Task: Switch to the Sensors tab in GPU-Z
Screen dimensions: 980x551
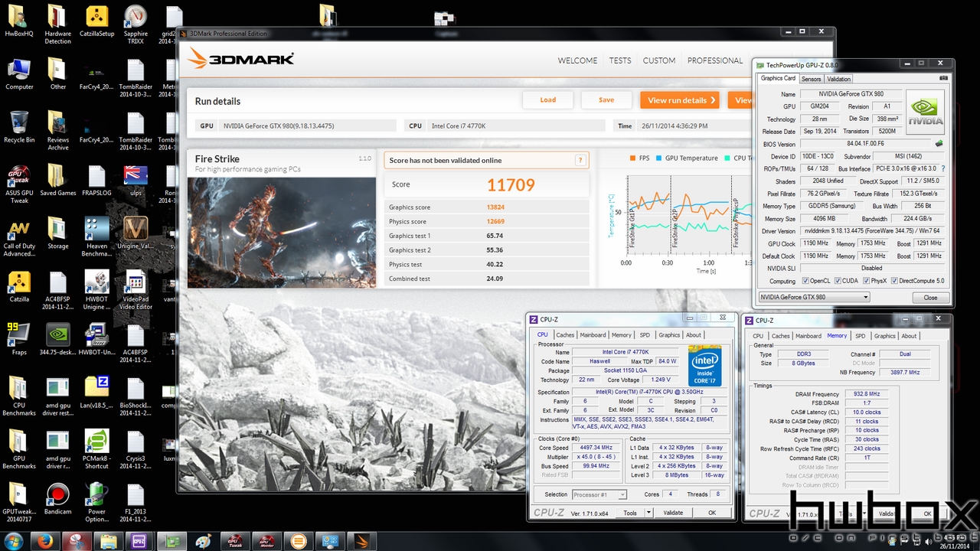Action: point(811,79)
